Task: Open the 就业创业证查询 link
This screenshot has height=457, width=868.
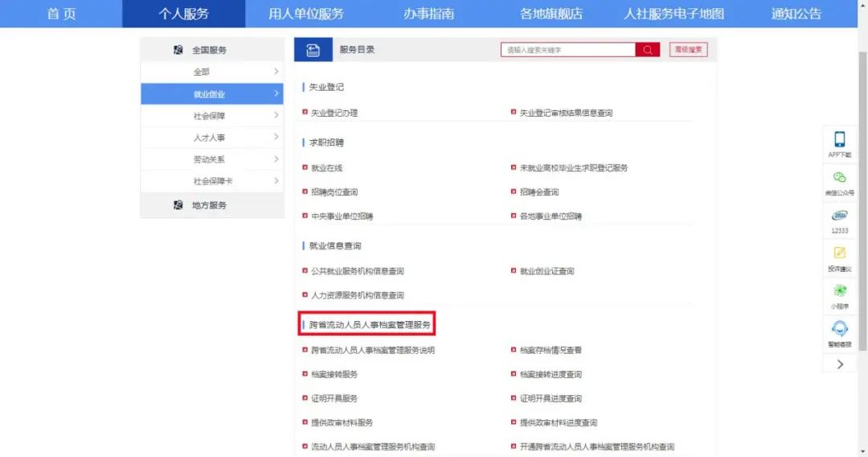Action: point(547,271)
